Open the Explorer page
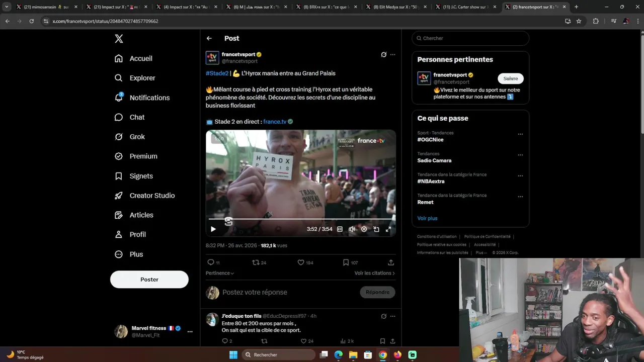The width and height of the screenshot is (644, 362). point(135,78)
